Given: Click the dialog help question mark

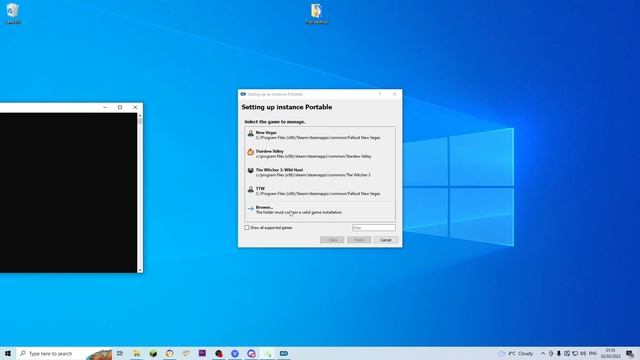Looking at the screenshot, I should coord(380,94).
